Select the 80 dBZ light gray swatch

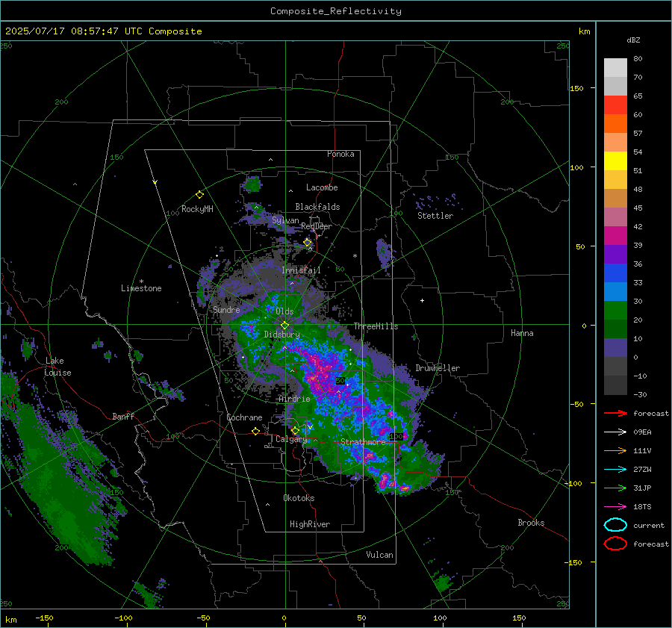coord(615,67)
